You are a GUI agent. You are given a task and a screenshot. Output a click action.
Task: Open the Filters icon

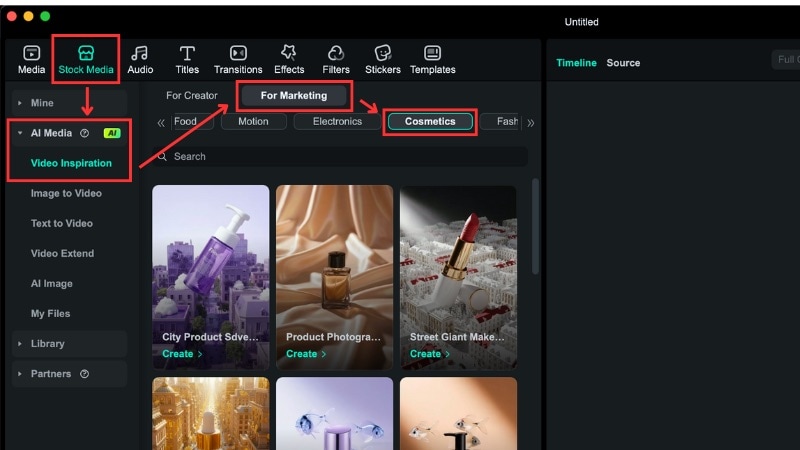pos(336,53)
